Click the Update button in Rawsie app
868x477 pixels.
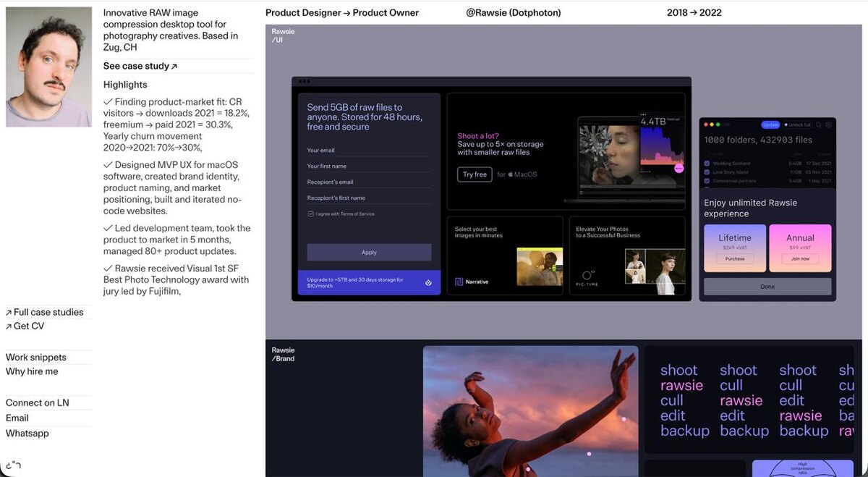770,125
